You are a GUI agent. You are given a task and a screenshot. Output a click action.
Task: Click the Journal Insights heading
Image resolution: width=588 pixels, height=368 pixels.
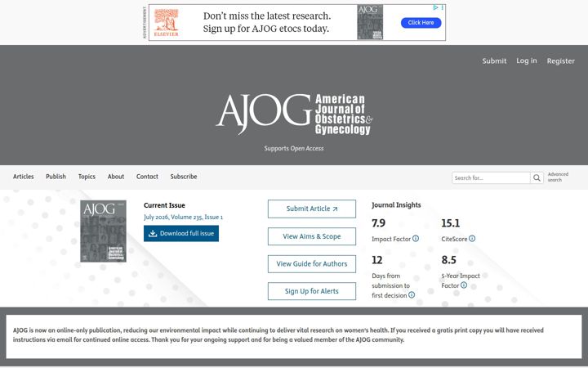pos(396,205)
